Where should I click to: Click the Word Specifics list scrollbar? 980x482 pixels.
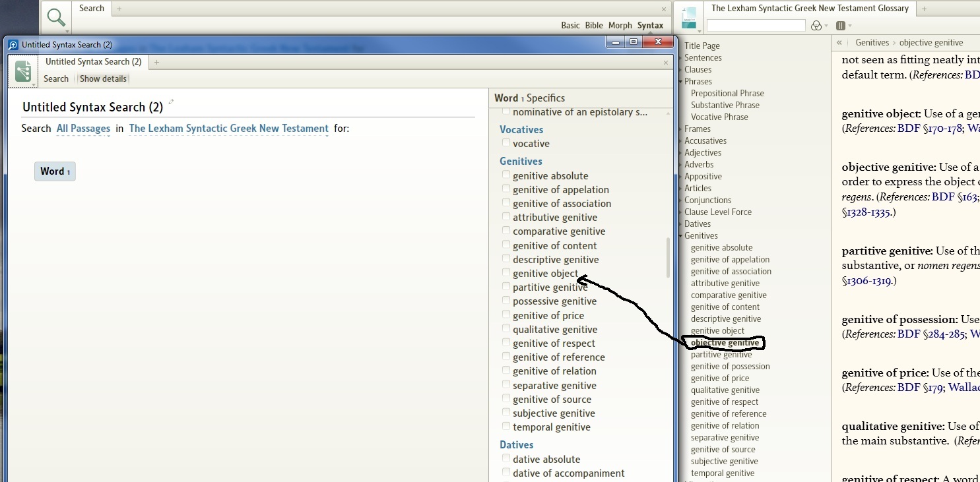(x=668, y=257)
